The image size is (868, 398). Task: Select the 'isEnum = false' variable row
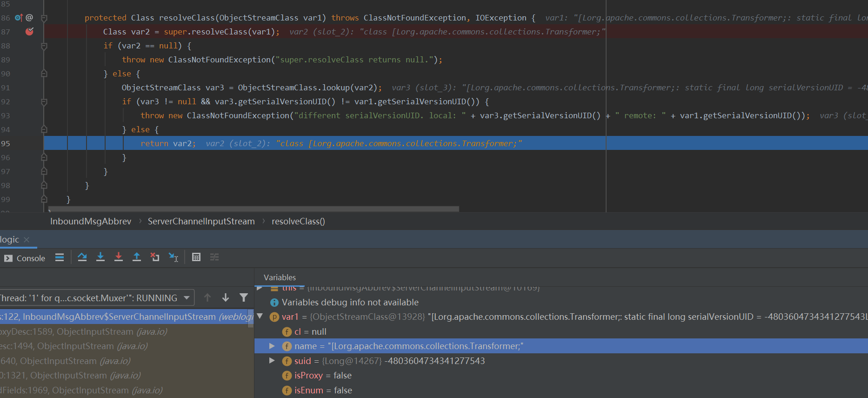click(x=561, y=390)
